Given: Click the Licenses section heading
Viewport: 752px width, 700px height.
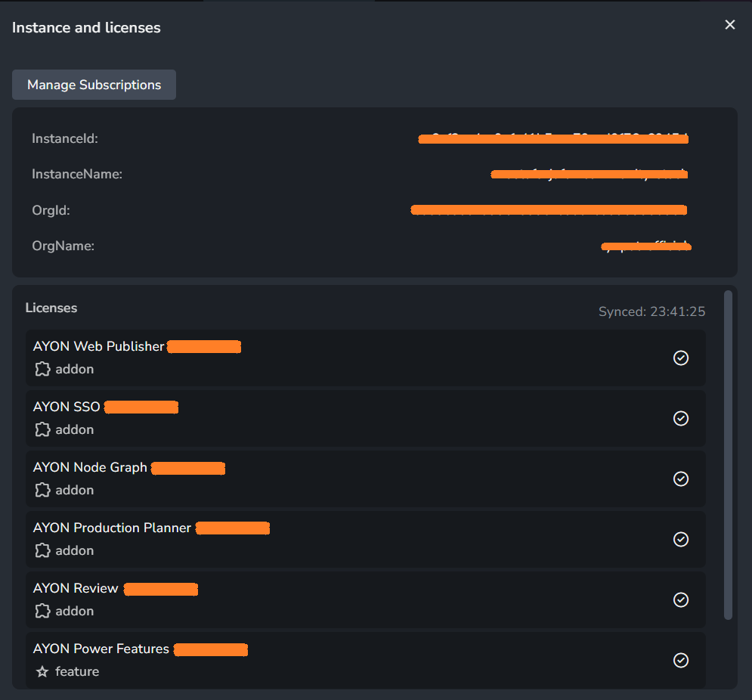Looking at the screenshot, I should 51,308.
